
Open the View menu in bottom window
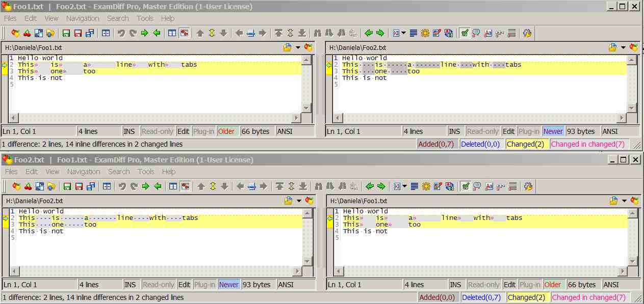(x=53, y=172)
